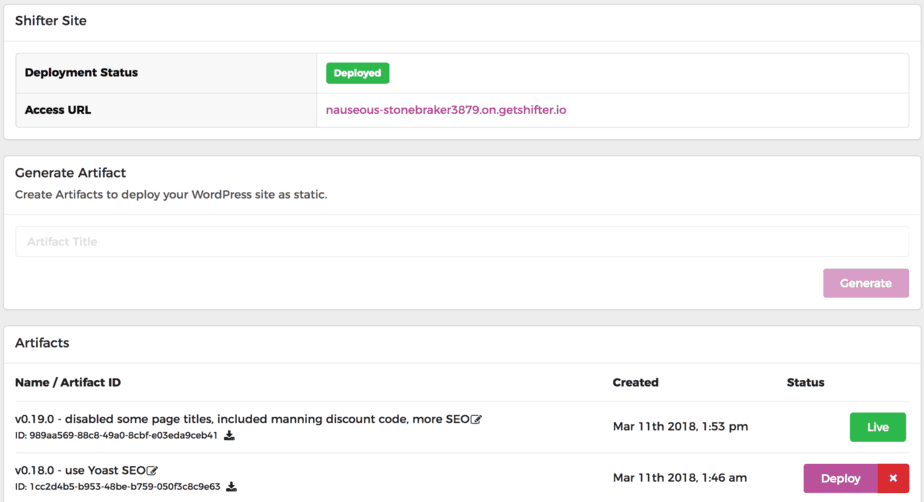Delete the v0.18.0 artifact using red X

pyautogui.click(x=893, y=479)
